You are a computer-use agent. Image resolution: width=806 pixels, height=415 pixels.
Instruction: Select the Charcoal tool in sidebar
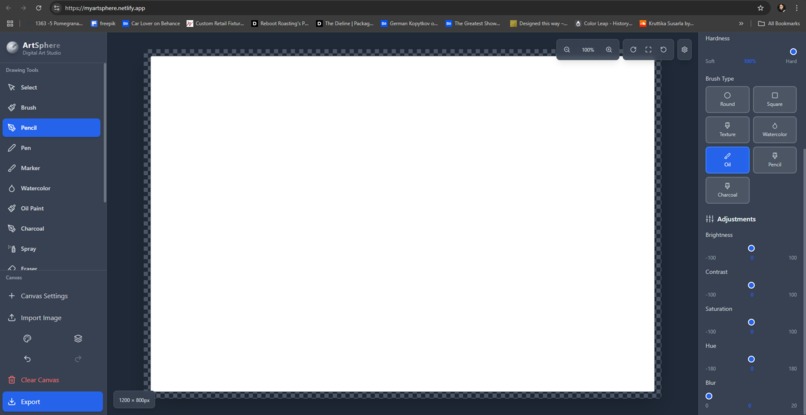[51, 228]
